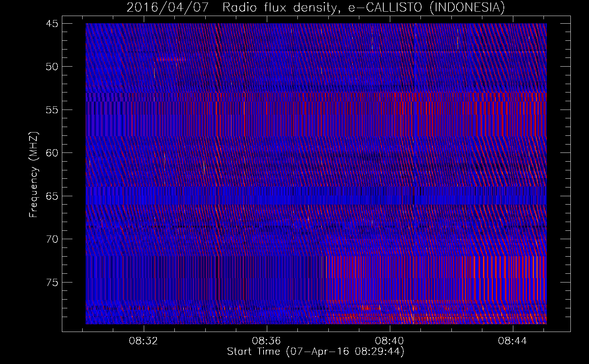The height and width of the screenshot is (364, 589).
Task: Click the 45 frequency tick label
Action: coord(52,24)
